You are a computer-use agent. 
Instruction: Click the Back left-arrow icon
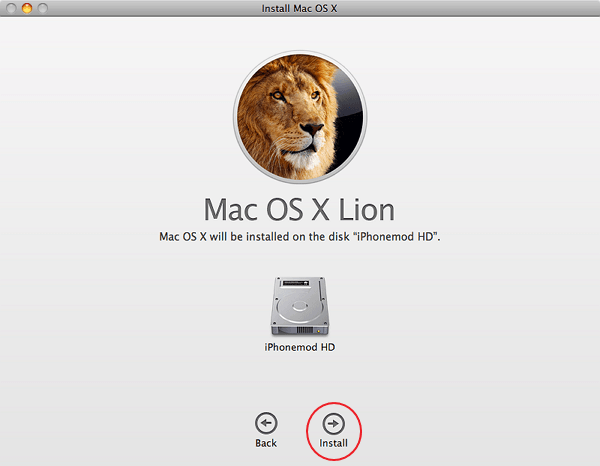click(x=266, y=422)
